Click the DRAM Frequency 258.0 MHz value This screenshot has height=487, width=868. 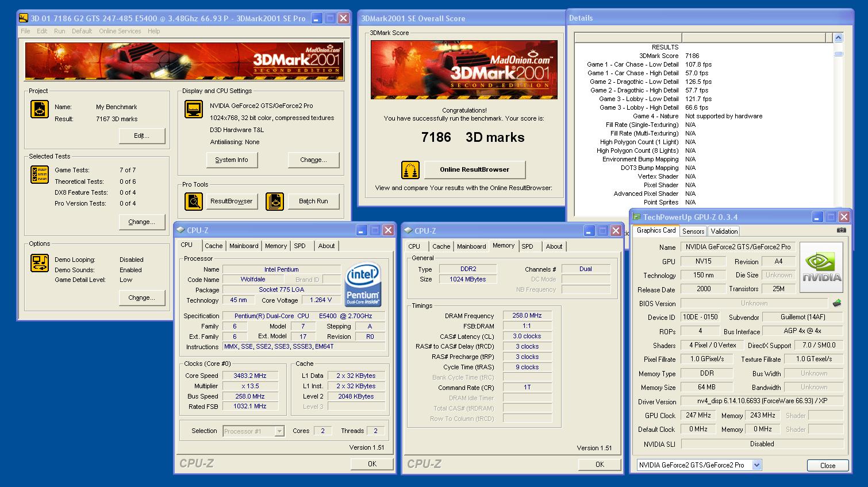coord(527,315)
